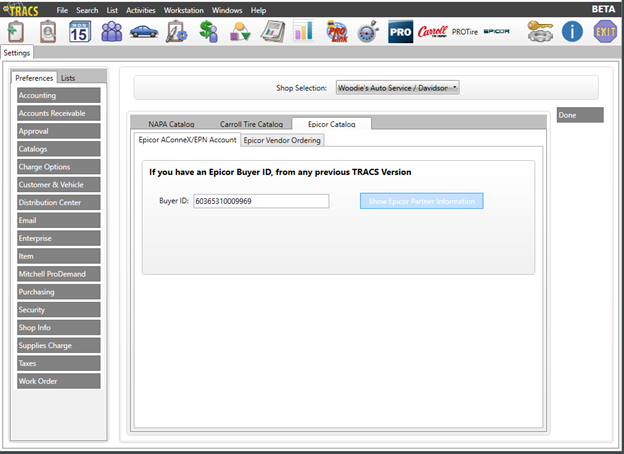624x454 pixels.
Task: Open Charge Options preferences
Action: point(58,167)
